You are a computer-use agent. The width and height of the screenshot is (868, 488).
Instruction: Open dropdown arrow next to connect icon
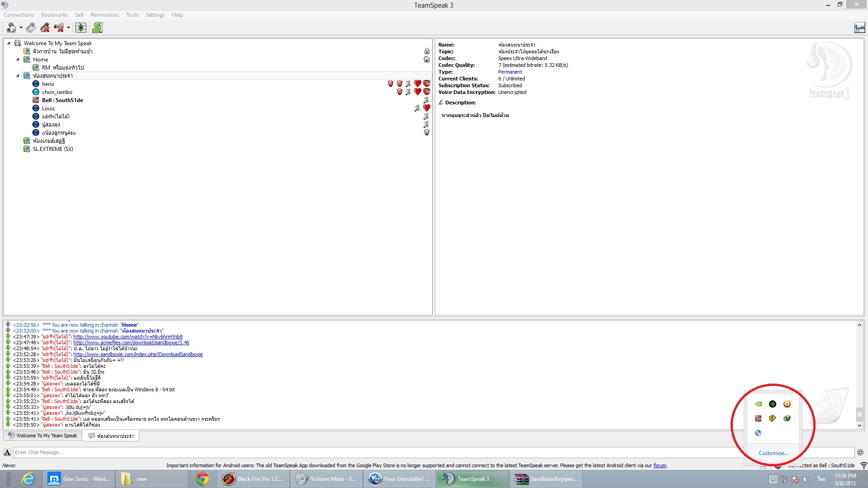[21, 28]
